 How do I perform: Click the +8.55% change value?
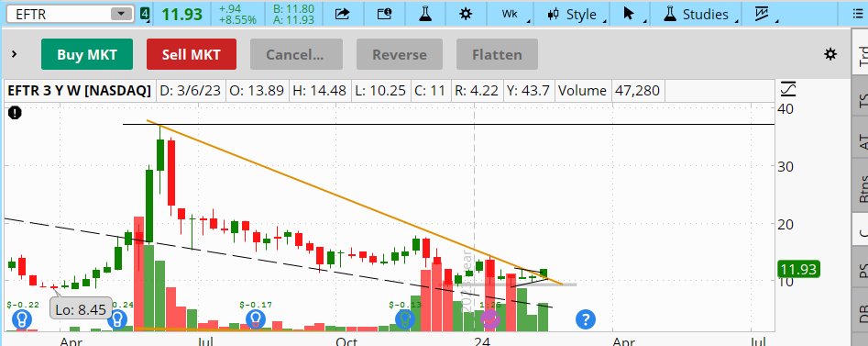click(237, 20)
